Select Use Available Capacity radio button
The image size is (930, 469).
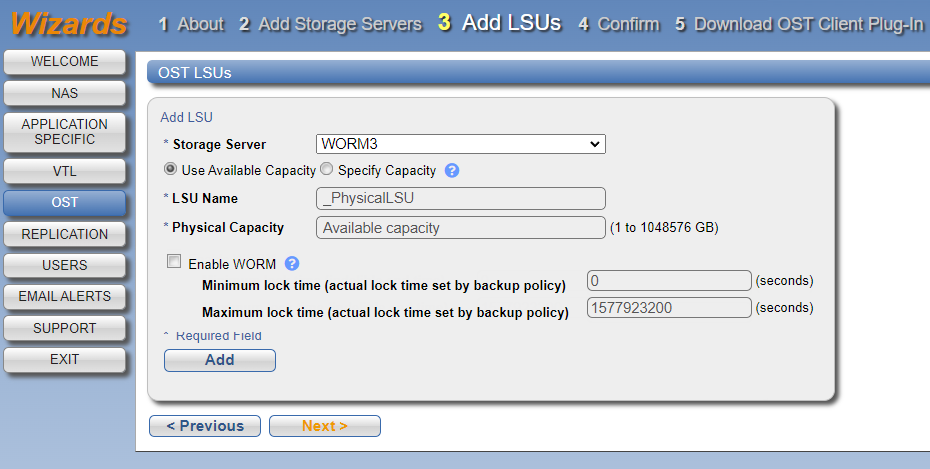(171, 170)
